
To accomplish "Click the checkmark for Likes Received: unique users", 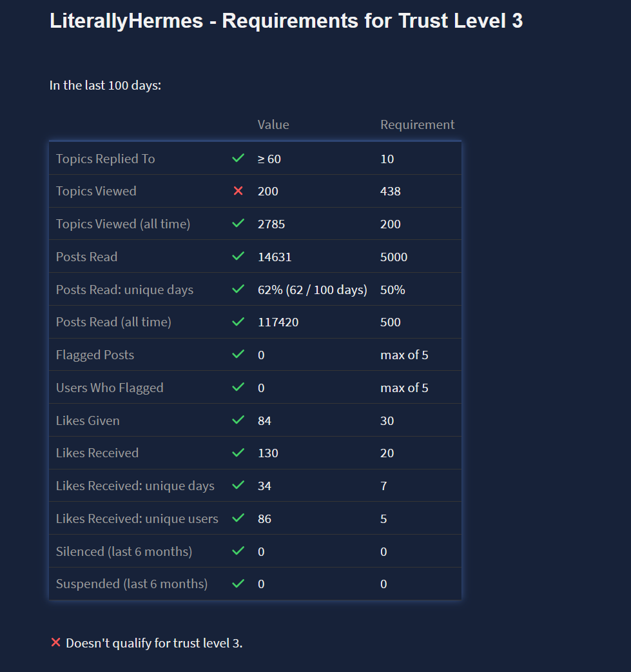I will coord(238,518).
